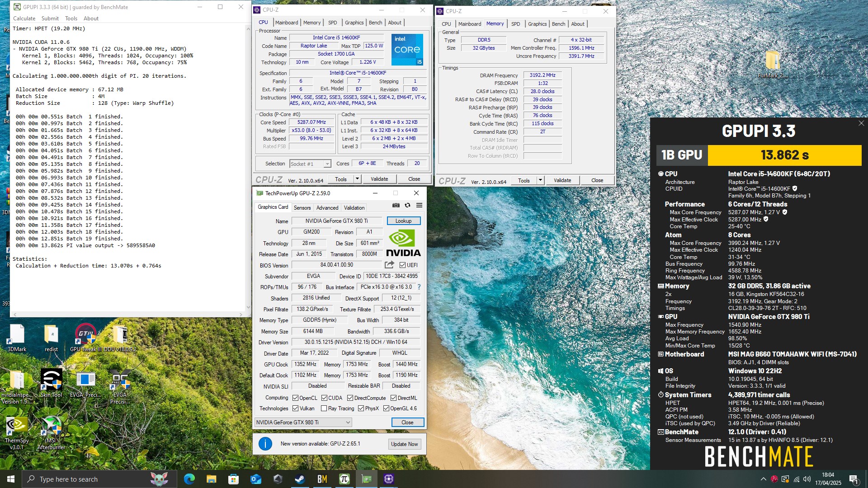Switch to CPU-Z taskbar icon
Image resolution: width=868 pixels, height=488 pixels.
pos(388,479)
